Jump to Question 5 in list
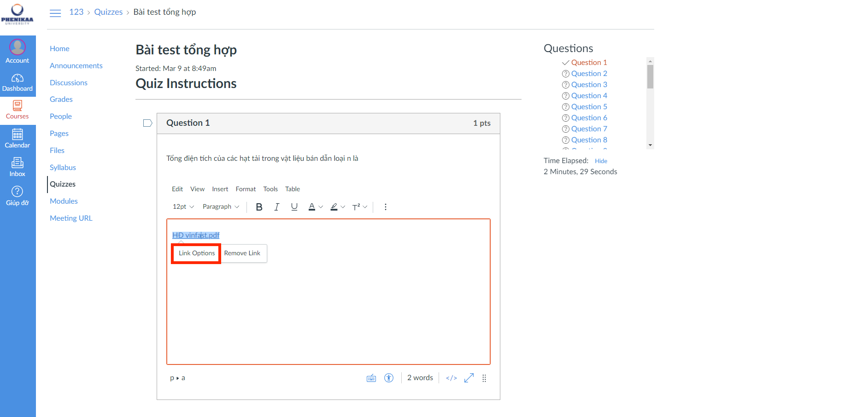This screenshot has height=417, width=868. 589,107
